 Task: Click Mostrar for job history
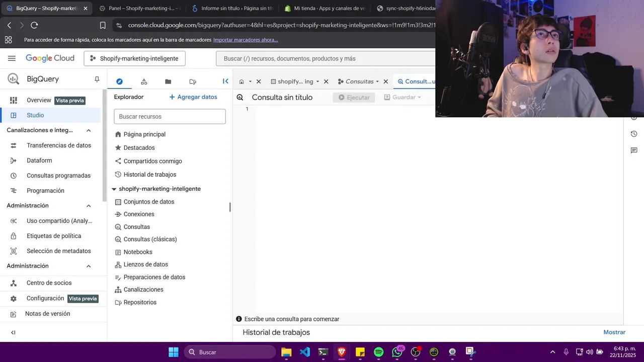coord(614,332)
